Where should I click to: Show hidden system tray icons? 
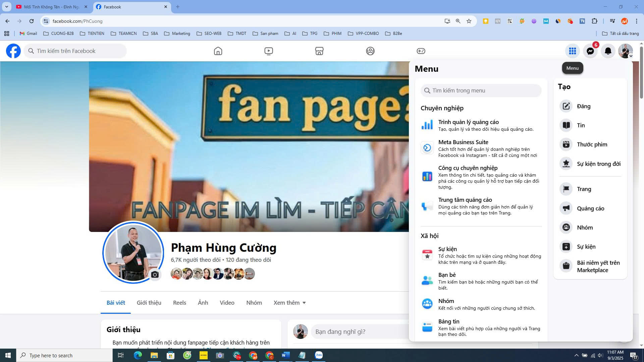click(x=576, y=355)
